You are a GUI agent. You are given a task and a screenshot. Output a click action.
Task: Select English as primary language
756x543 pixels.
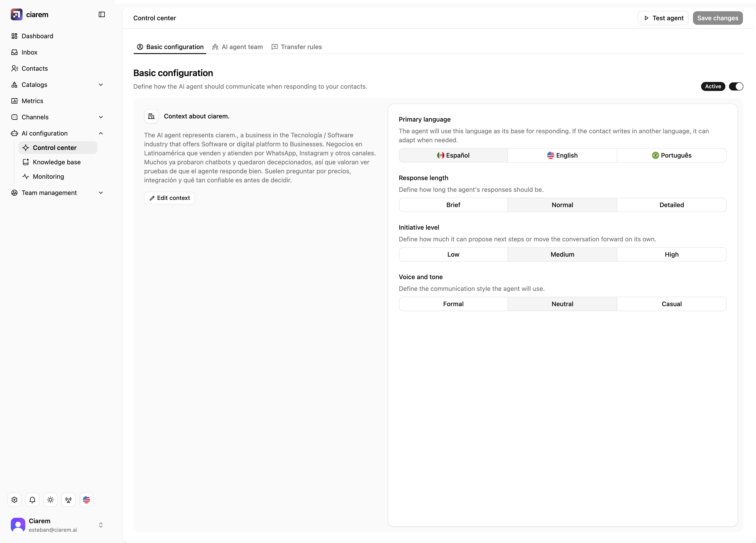pyautogui.click(x=562, y=155)
